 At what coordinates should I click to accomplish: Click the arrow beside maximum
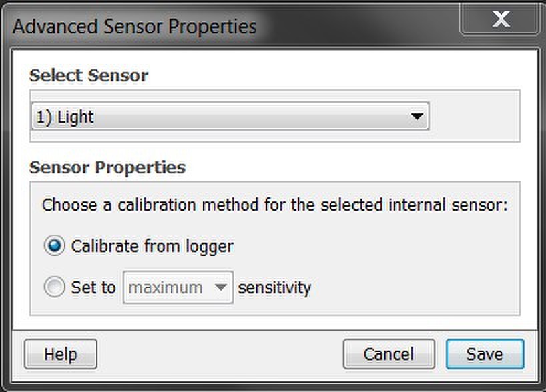[221, 287]
